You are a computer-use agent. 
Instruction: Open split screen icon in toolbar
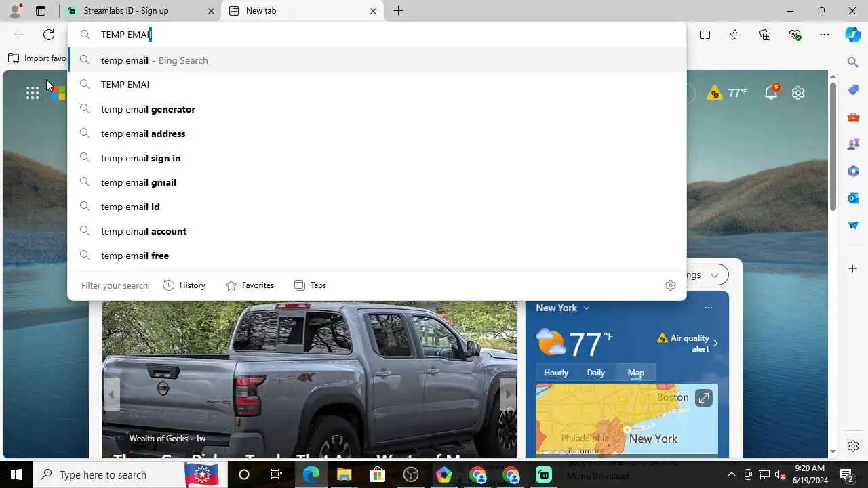pos(705,35)
